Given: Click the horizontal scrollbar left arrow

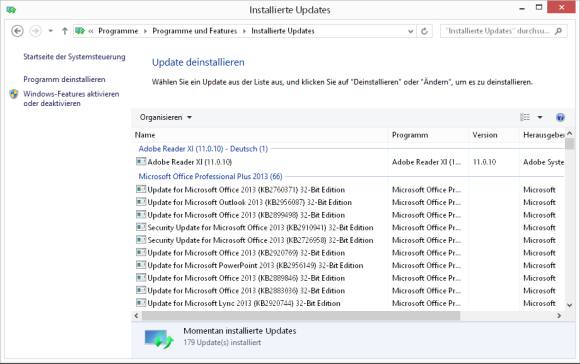Looking at the screenshot, I should 136,316.
